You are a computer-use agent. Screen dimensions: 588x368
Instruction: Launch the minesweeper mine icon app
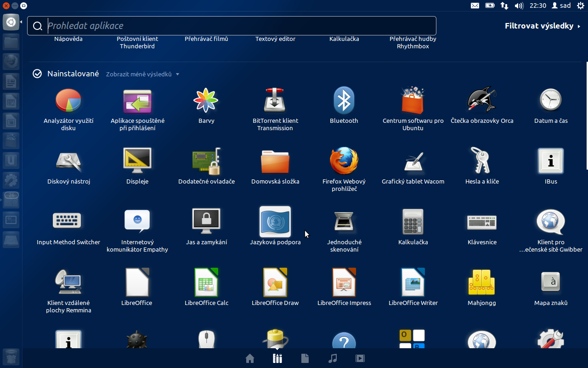click(137, 339)
